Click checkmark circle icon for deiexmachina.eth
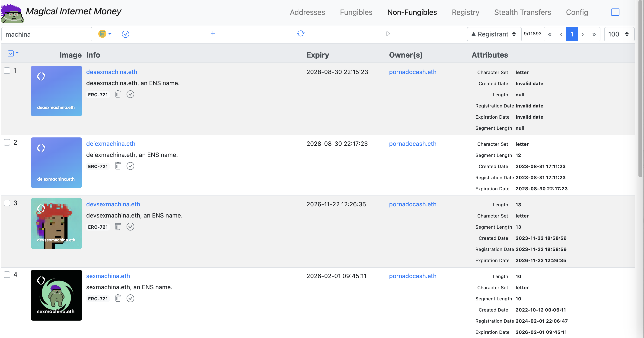Viewport: 644px width, 338px height. [130, 166]
